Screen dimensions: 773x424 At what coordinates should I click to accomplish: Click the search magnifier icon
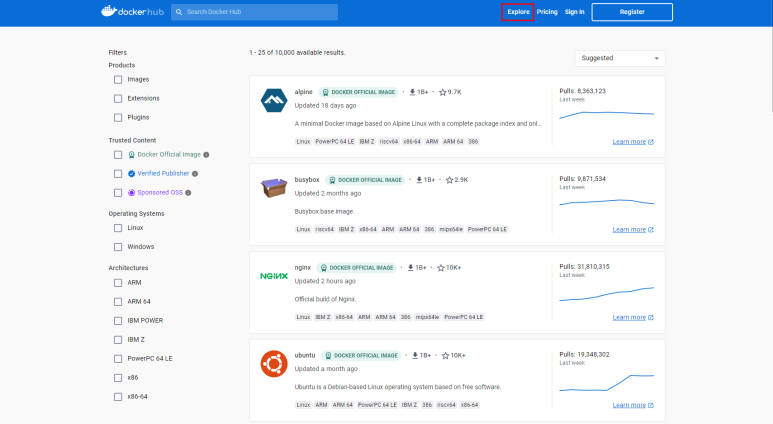coord(179,12)
